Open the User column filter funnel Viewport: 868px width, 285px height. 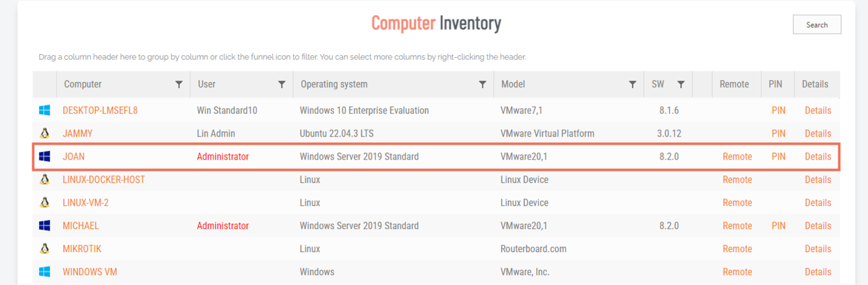point(282,84)
